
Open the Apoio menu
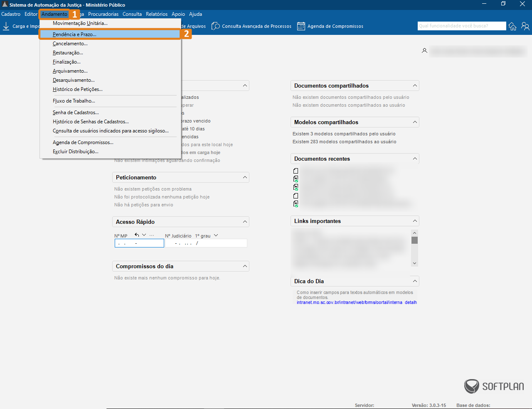(x=178, y=14)
